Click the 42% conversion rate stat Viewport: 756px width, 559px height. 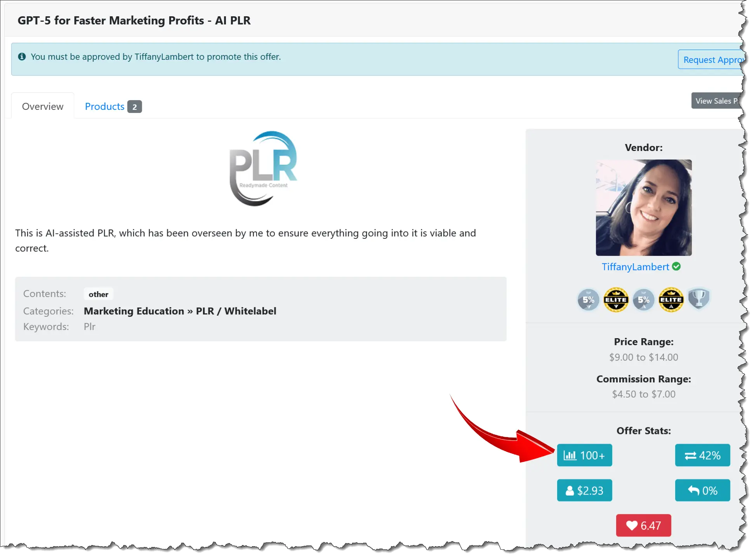702,455
